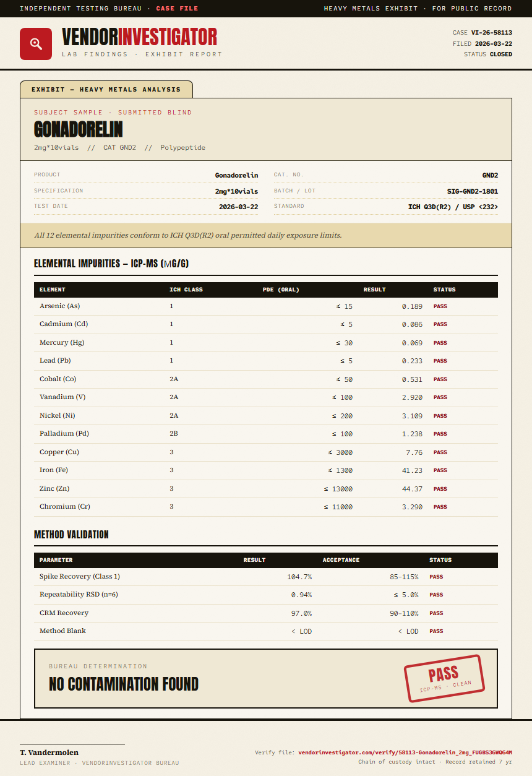Click the METHOD VALIDATION section heading
Viewport: 532px width, 776px height.
[x=71, y=535]
